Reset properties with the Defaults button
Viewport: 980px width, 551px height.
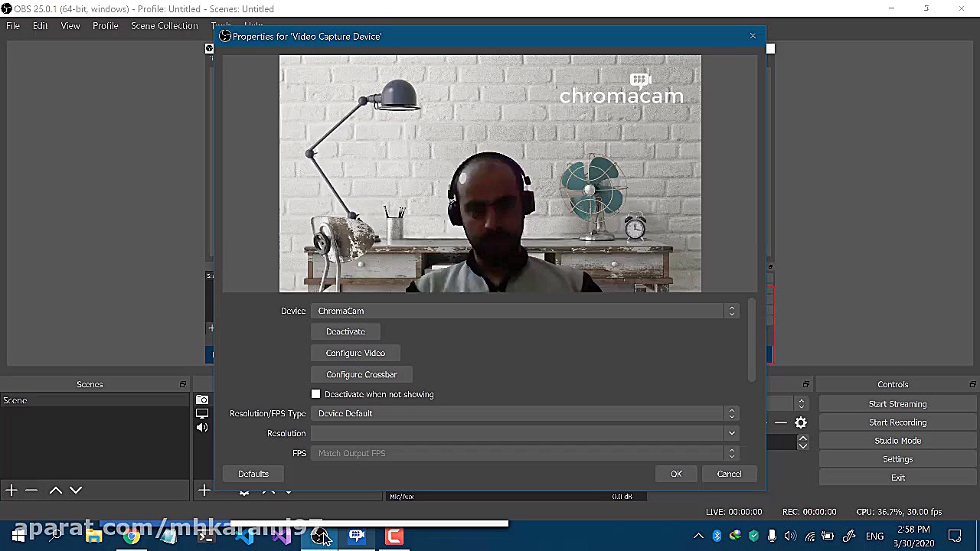click(x=253, y=474)
